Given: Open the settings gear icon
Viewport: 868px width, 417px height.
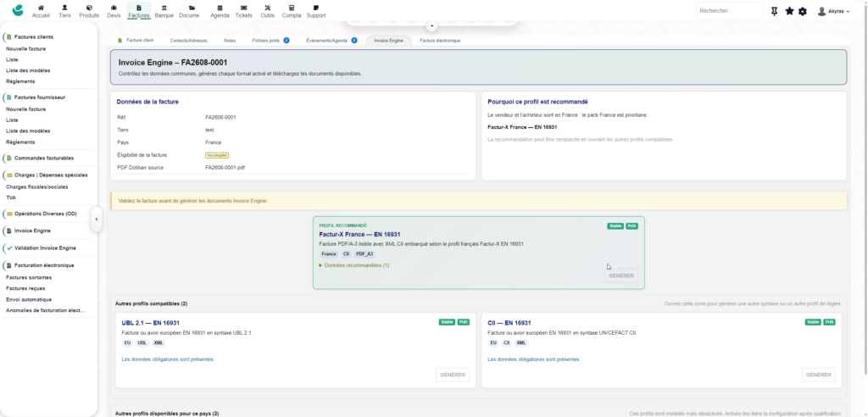Looking at the screenshot, I should coord(803,11).
